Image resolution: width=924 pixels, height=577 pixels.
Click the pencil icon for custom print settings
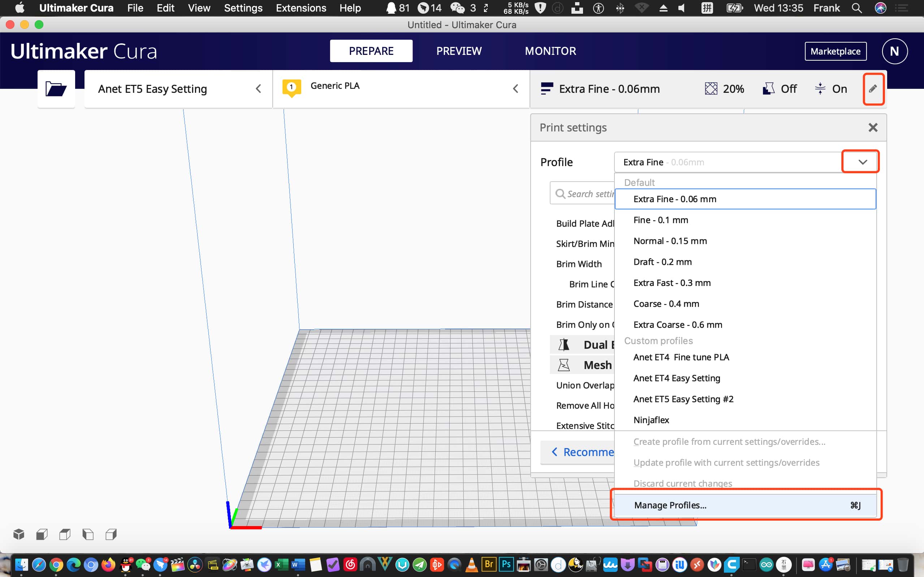[873, 89]
